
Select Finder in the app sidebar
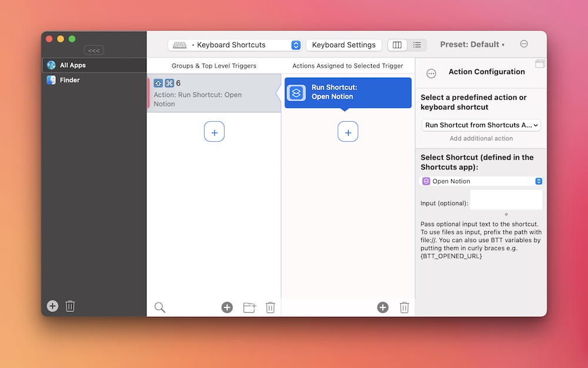coord(94,80)
